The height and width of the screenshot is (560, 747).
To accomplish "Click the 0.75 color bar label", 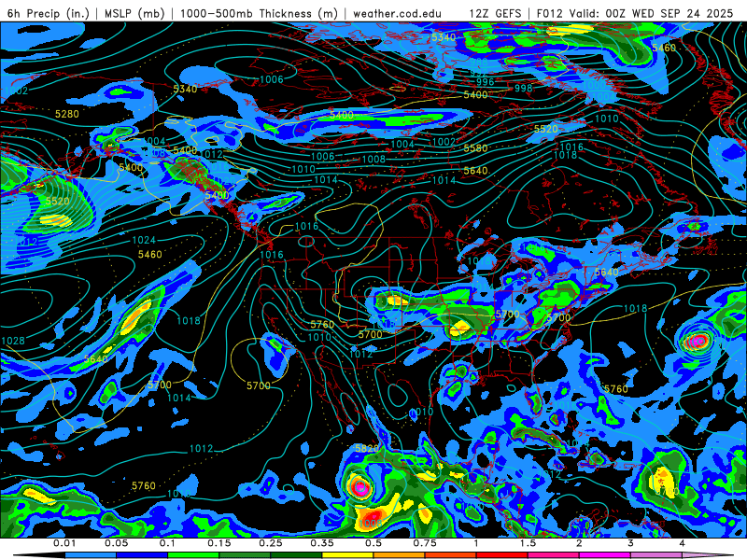I will tap(425, 543).
